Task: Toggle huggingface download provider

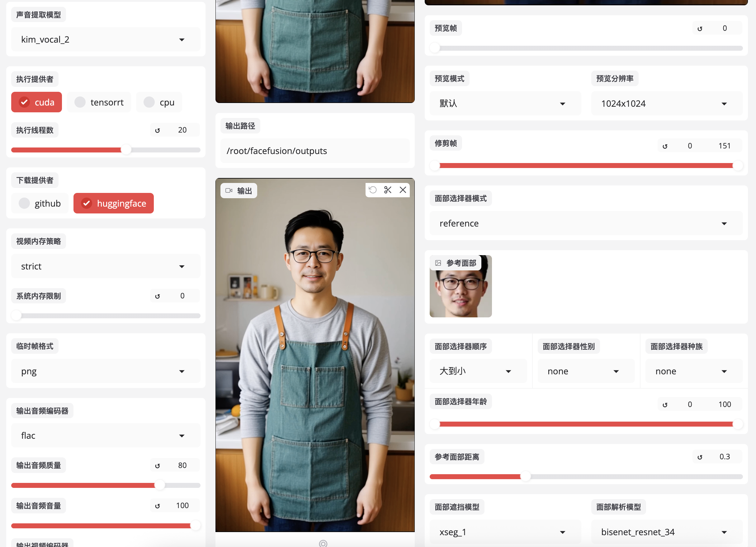Action: pos(114,203)
